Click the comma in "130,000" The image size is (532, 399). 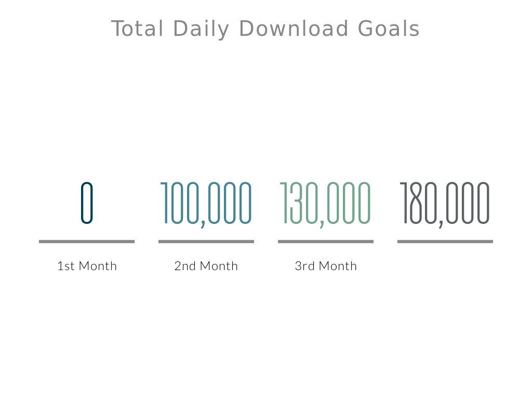pyautogui.click(x=322, y=223)
